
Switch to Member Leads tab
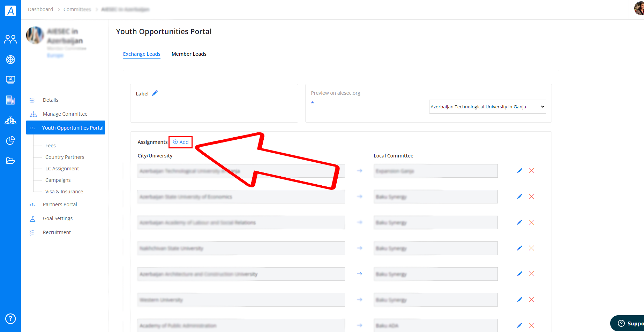189,54
